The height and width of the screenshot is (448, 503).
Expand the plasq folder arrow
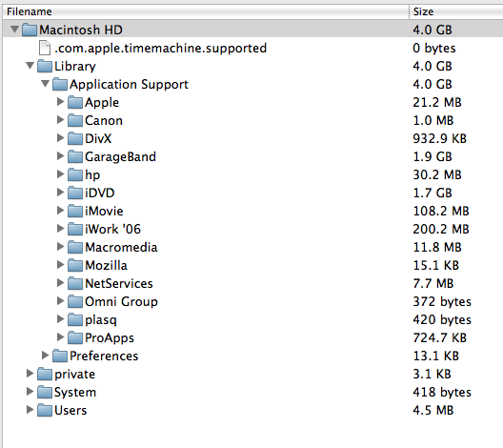(x=60, y=319)
